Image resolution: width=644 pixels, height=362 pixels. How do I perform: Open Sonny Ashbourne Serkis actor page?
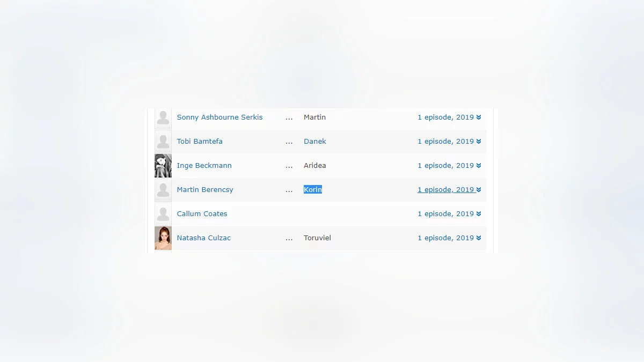(219, 117)
